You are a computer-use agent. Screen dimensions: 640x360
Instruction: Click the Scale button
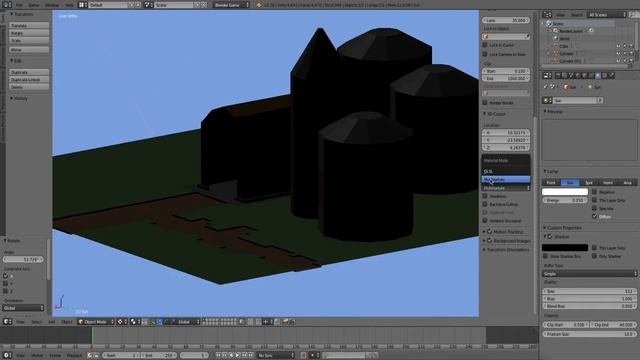[x=29, y=40]
